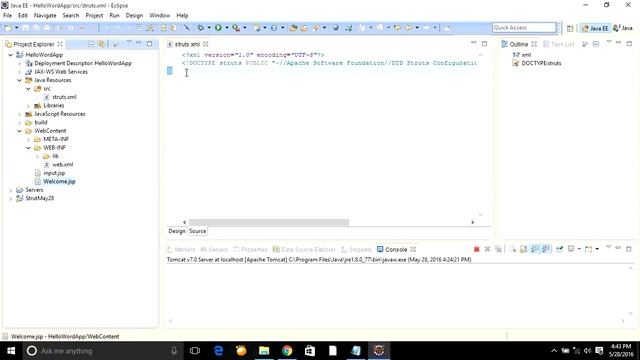This screenshot has height=360, width=640.
Task: Open Windows Store from taskbar
Action: (310, 351)
